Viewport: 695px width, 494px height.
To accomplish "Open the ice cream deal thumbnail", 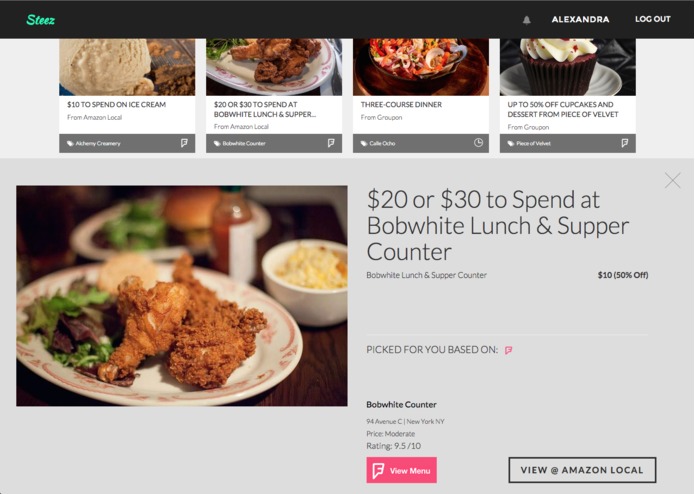I will [x=127, y=67].
